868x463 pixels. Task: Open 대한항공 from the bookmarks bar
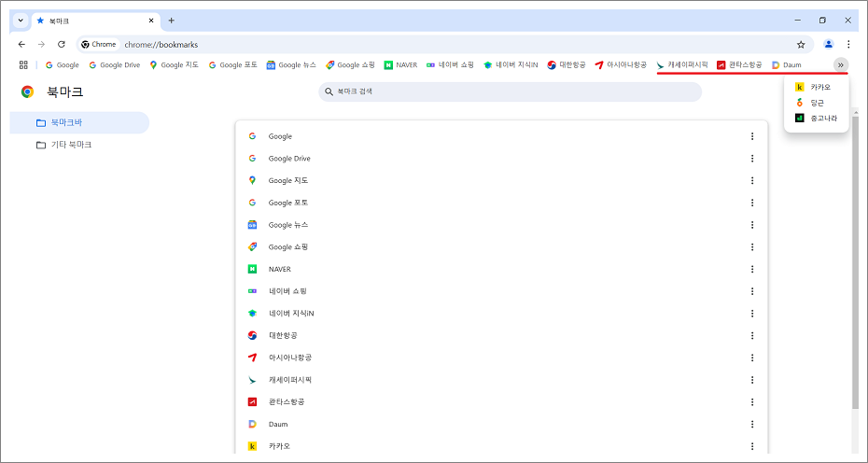[x=567, y=64]
